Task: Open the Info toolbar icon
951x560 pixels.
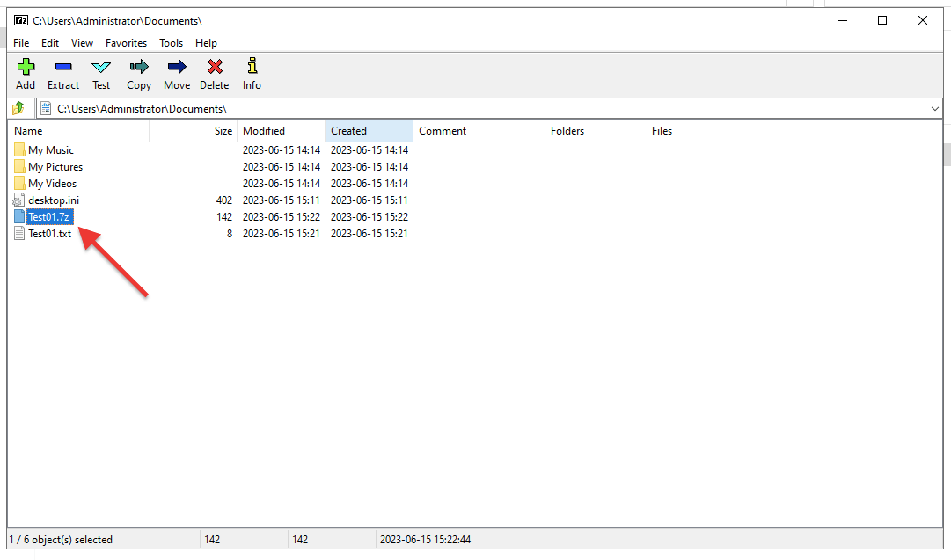Action: 252,65
